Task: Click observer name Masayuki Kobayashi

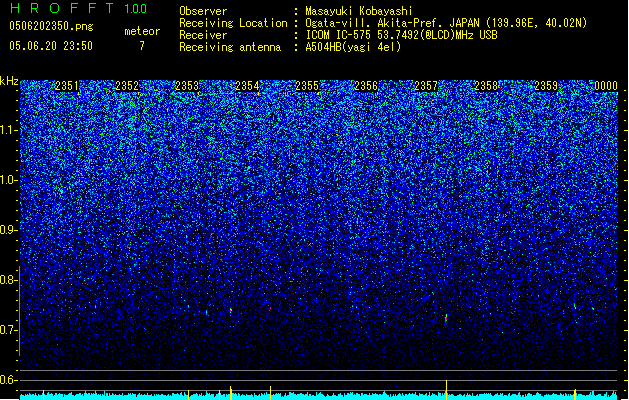Action: coord(359,11)
